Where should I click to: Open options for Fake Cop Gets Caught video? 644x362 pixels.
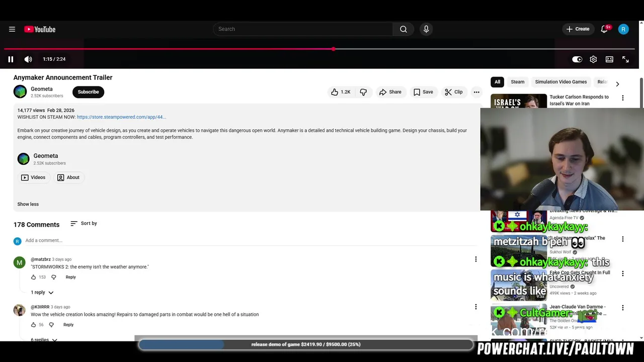pyautogui.click(x=623, y=274)
